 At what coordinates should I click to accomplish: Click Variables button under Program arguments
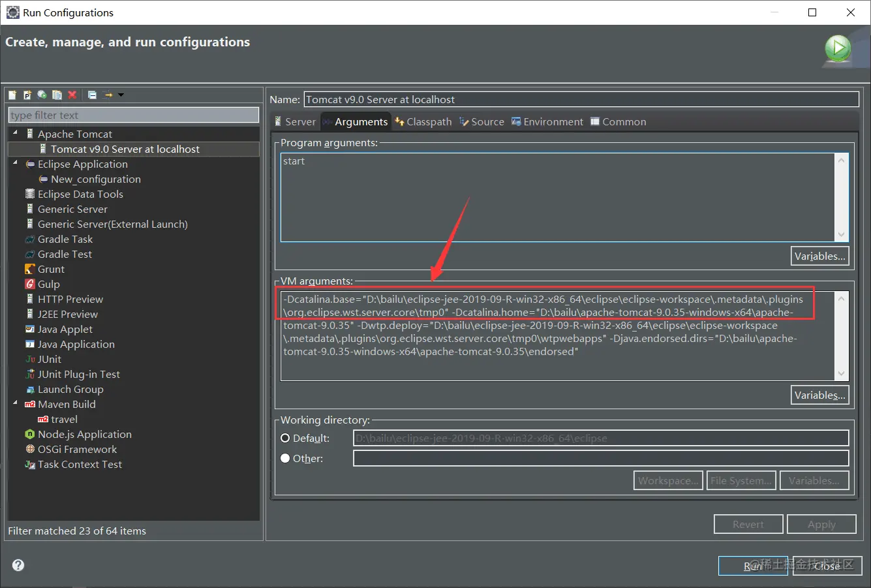point(820,256)
